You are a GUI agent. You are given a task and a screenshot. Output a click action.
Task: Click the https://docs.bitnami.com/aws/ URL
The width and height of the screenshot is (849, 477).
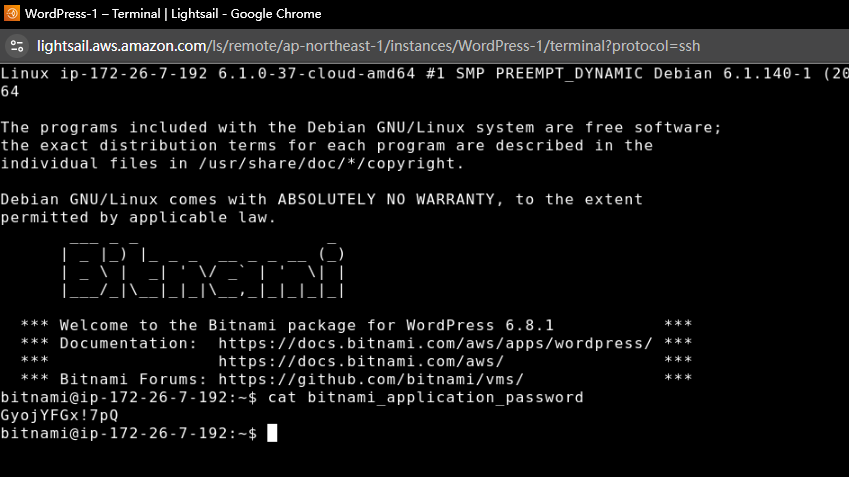pos(361,361)
